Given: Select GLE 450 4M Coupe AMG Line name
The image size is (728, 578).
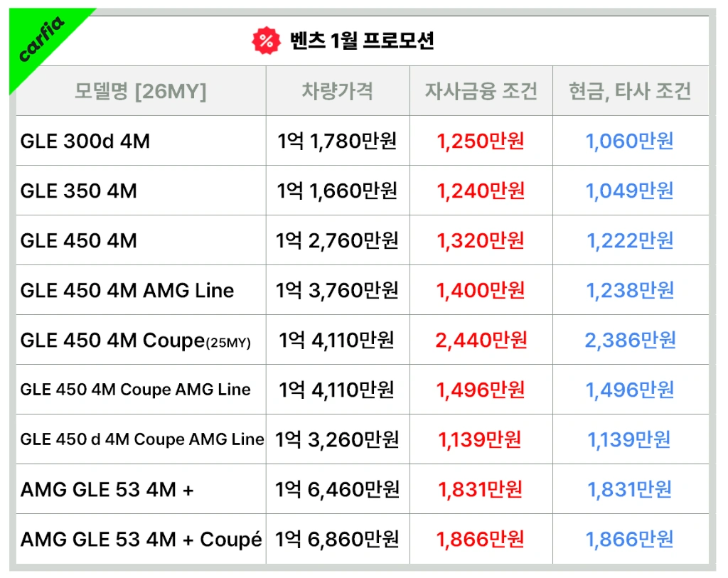Looking at the screenshot, I should click(x=136, y=390).
